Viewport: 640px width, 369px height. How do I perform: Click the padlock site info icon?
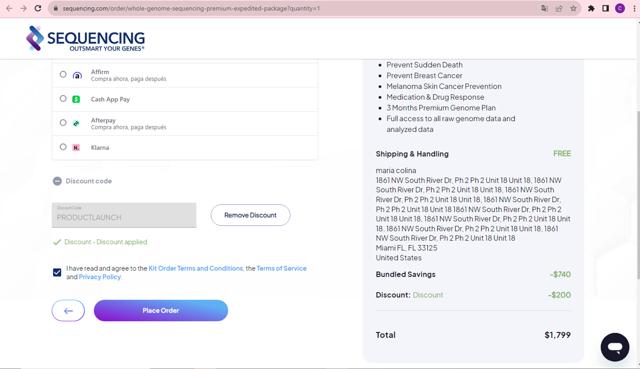[x=56, y=8]
